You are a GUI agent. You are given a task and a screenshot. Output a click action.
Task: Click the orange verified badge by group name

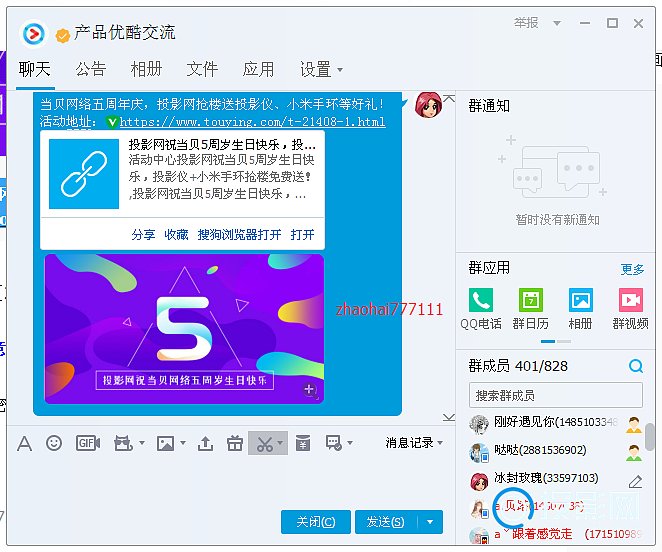[x=62, y=36]
